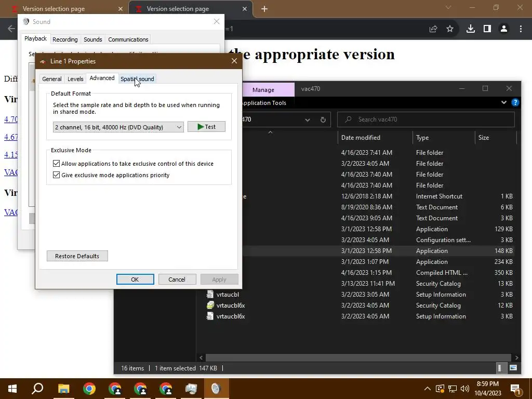Open a new Chrome tab
Viewport: 532px width, 399px height.
[264, 9]
